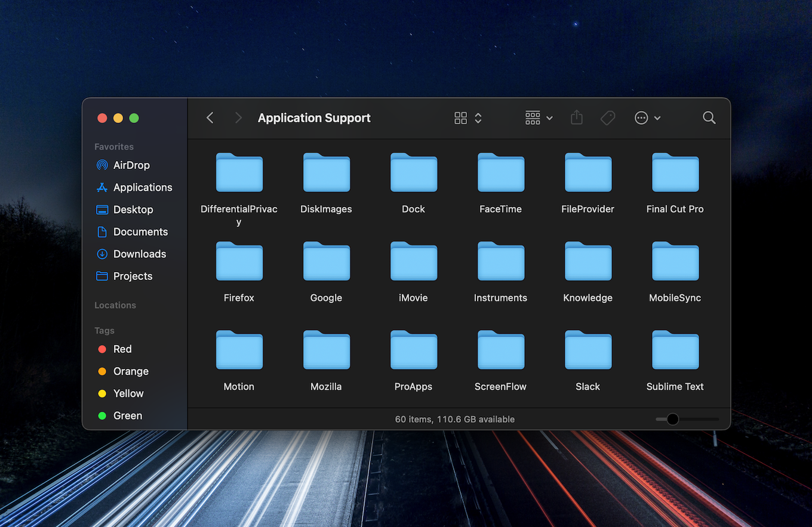Select the FaceTime folder
The width and height of the screenshot is (812, 527).
pyautogui.click(x=500, y=173)
